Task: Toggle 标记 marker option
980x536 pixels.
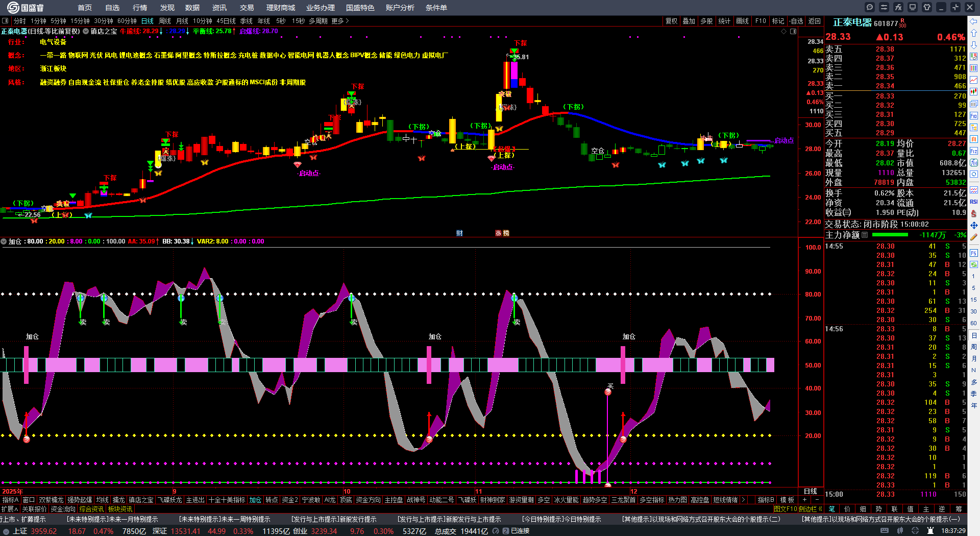Action: [x=778, y=21]
